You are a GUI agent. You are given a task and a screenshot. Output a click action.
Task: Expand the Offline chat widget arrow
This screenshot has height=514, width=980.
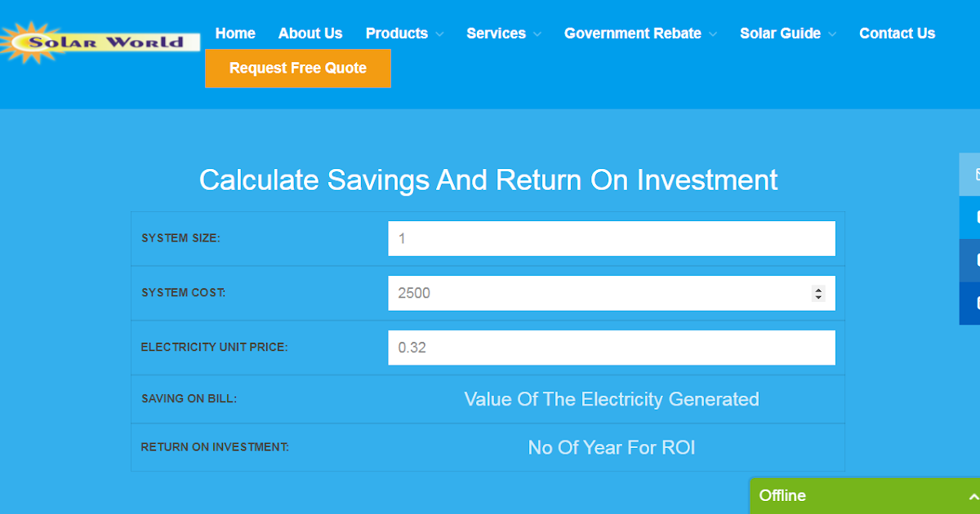point(973,496)
